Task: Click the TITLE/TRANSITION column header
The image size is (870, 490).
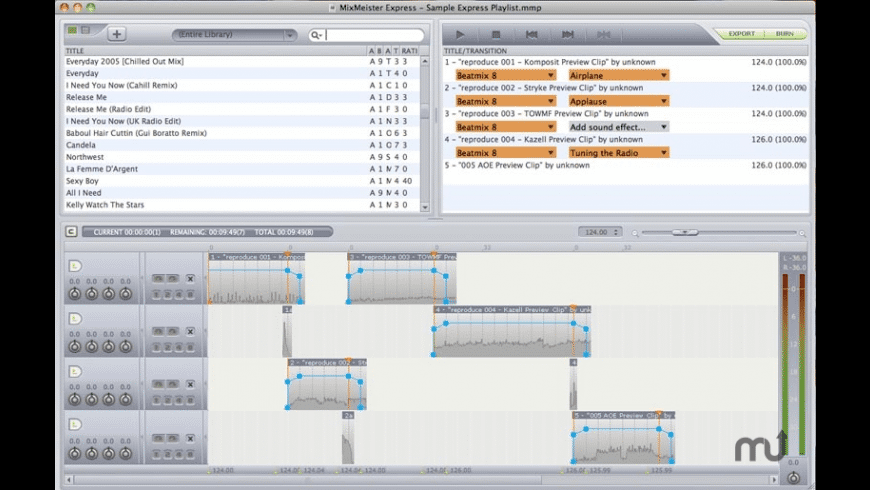Action: [625, 50]
